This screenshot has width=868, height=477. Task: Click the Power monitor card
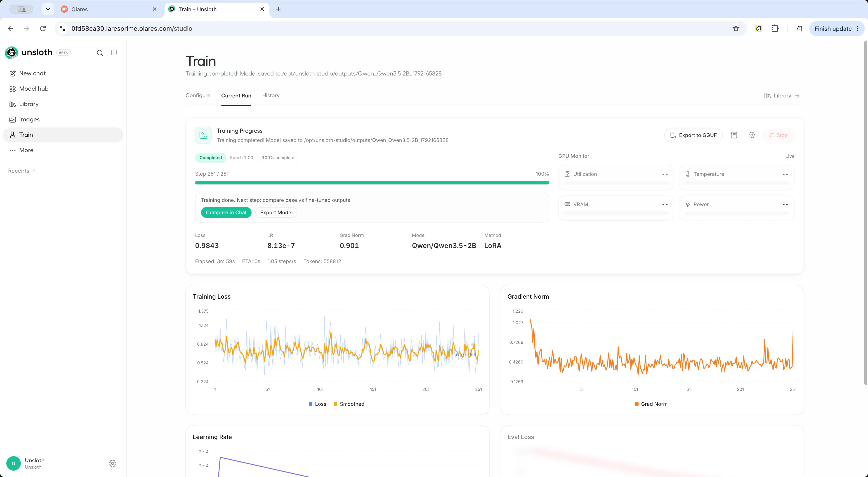pos(736,208)
